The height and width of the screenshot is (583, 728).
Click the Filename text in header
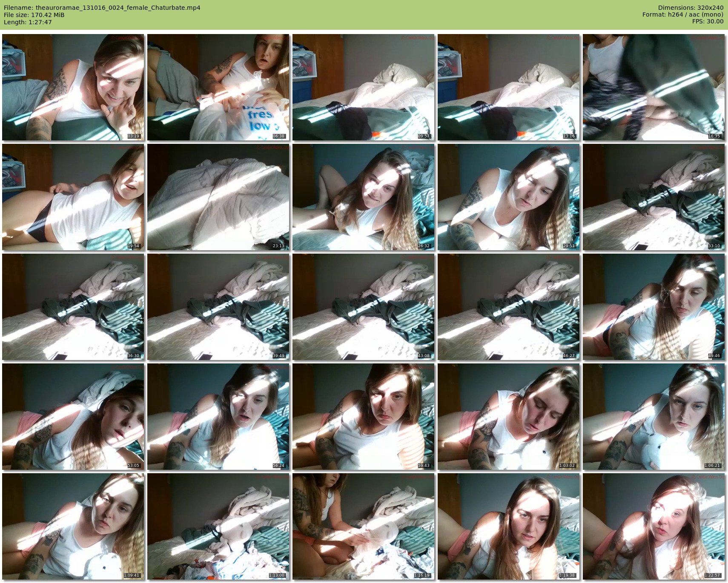(x=102, y=8)
